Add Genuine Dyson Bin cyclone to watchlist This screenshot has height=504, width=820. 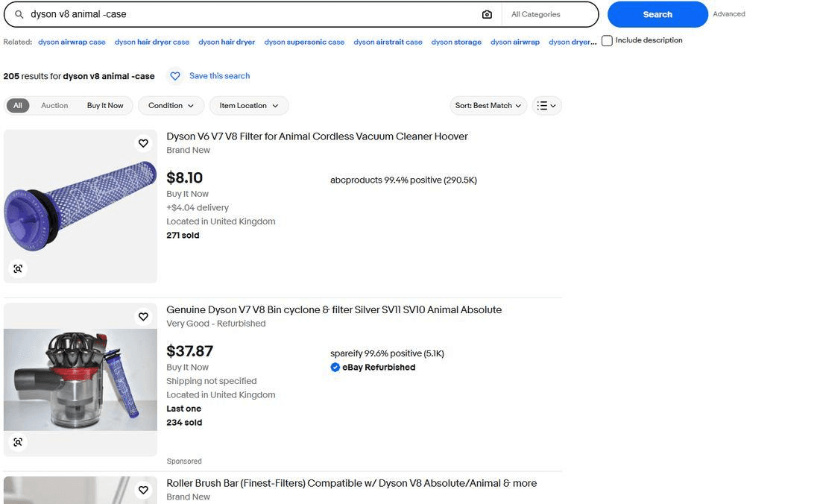(143, 317)
